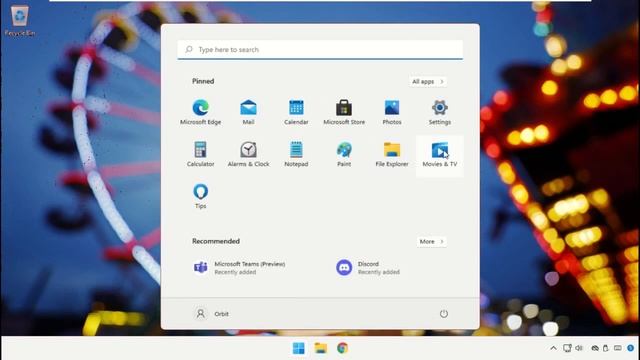The width and height of the screenshot is (640, 360).
Task: Click the USB device tray icon
Action: [606, 348]
